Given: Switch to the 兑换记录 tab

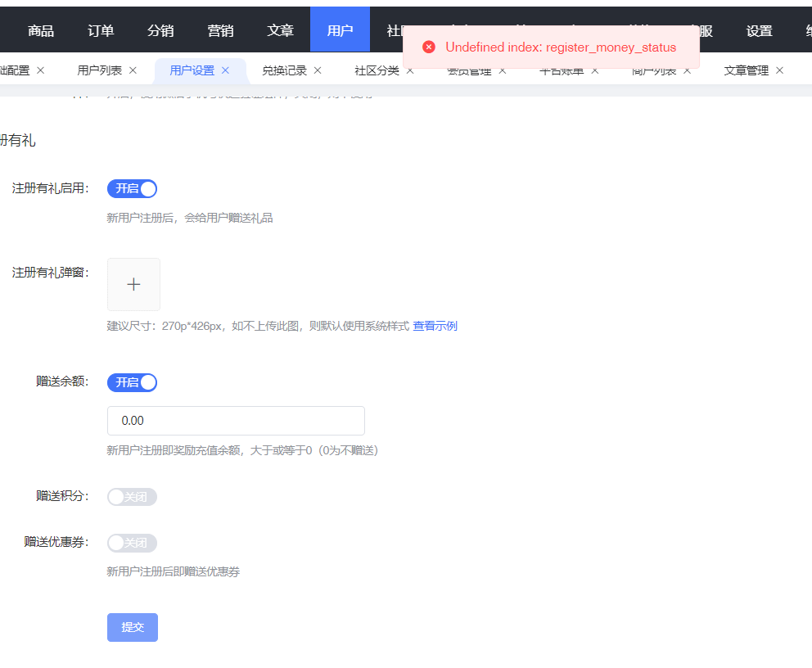Looking at the screenshot, I should pos(284,70).
